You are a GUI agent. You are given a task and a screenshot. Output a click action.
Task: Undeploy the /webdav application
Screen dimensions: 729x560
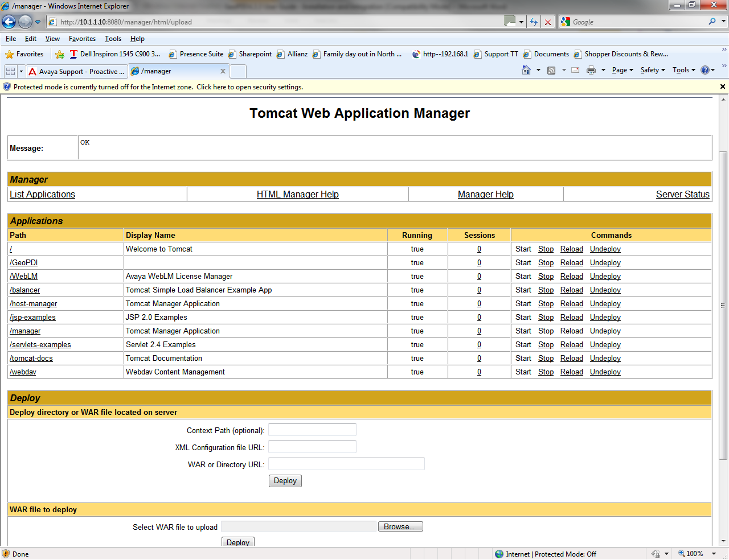605,372
